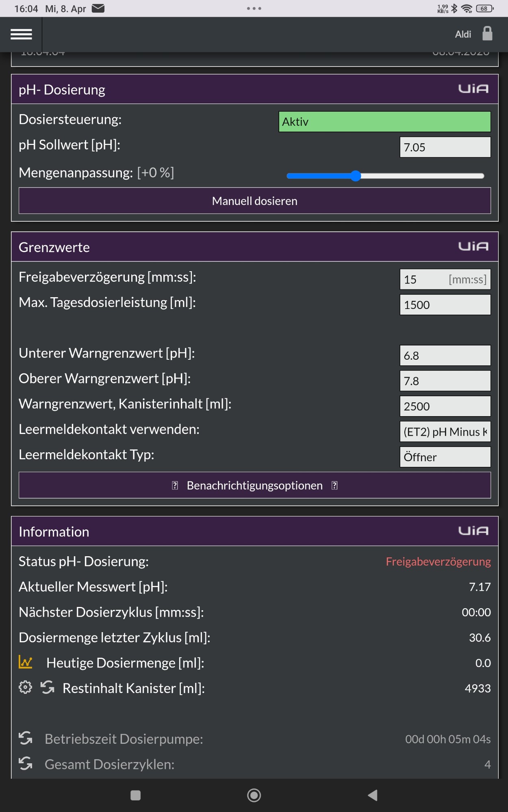Adjust the Mengenanpassung slider handle
Image resolution: width=508 pixels, height=812 pixels.
click(x=356, y=176)
